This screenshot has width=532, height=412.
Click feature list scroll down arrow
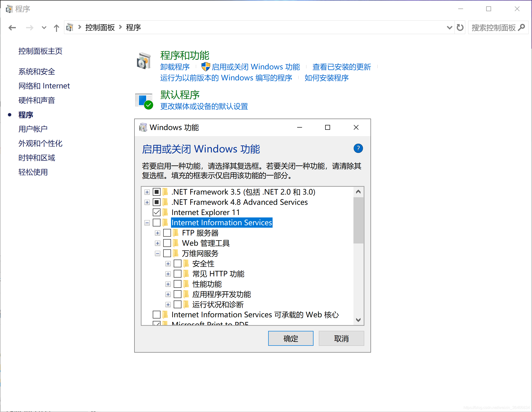[358, 320]
